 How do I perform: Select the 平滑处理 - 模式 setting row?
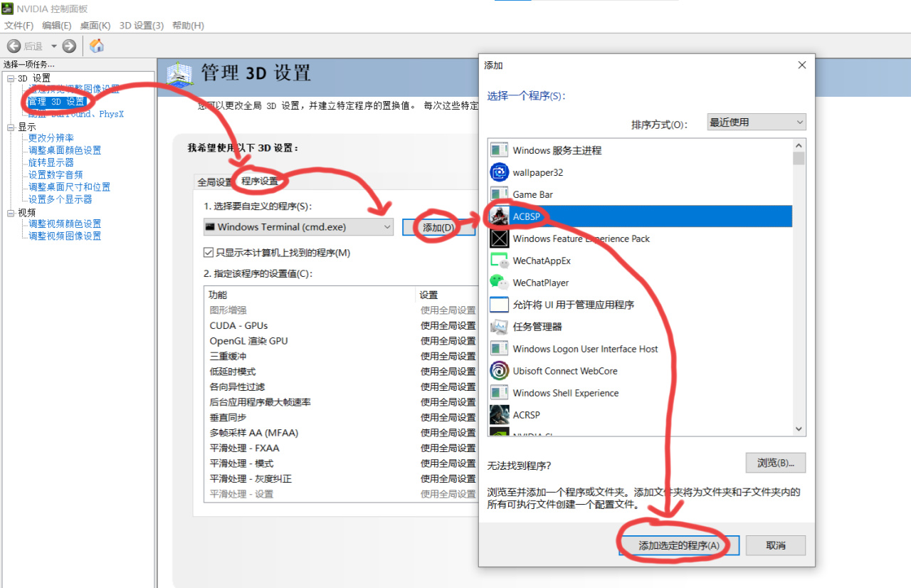click(x=341, y=463)
